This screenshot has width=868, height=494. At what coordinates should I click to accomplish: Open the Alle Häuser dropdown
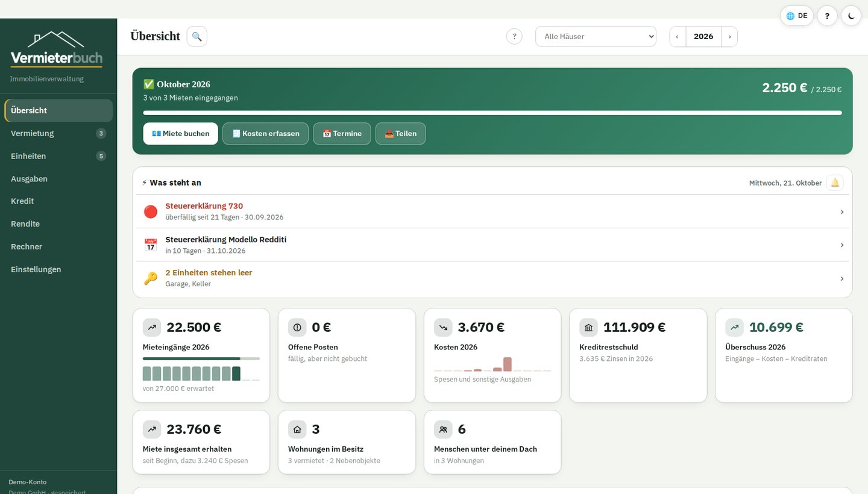coord(596,36)
